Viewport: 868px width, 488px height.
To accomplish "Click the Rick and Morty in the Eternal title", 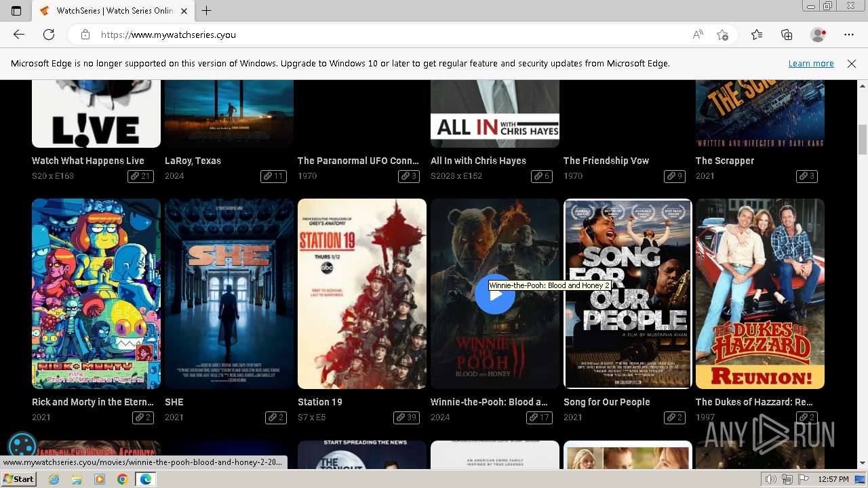I will [x=93, y=402].
